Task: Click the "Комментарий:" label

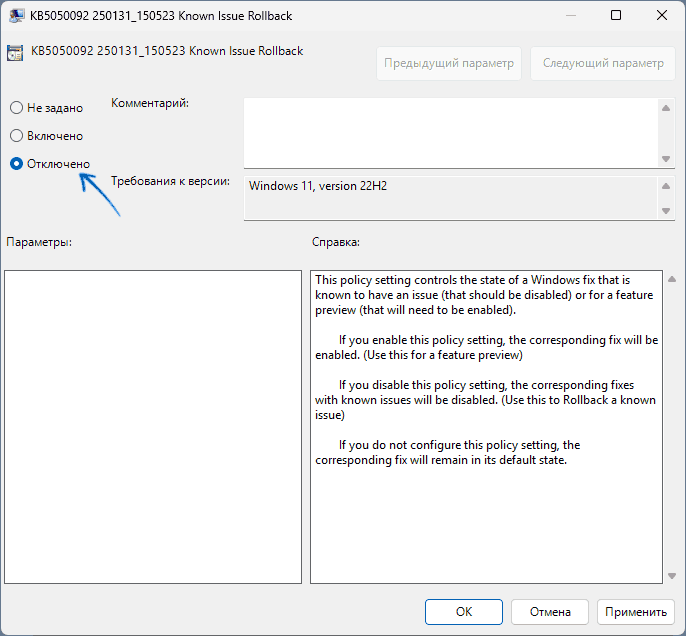Action: coord(150,103)
